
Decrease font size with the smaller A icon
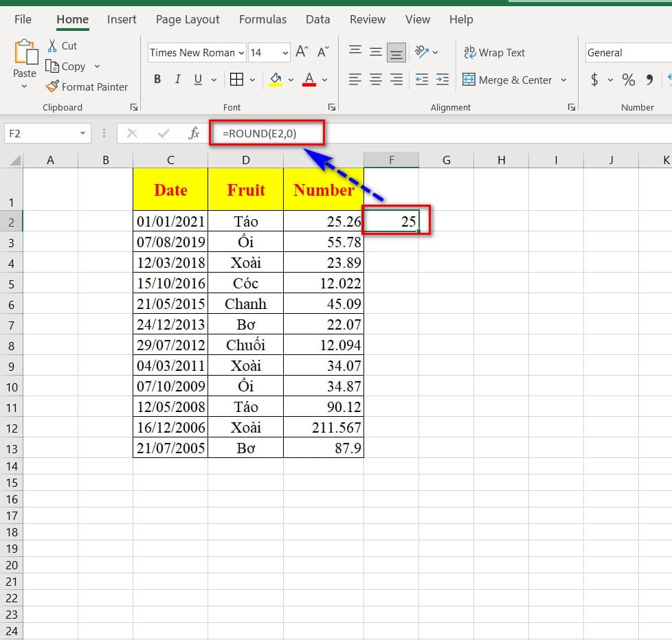(x=323, y=52)
